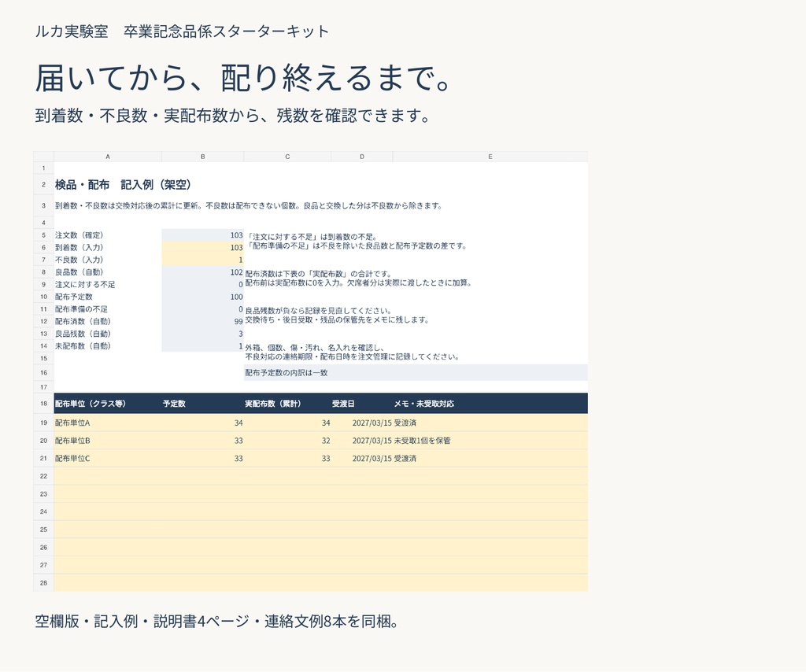This screenshot has width=806, height=672.
Task: Click the "配布予定数の内訳は一致" status cell
Action: click(x=416, y=372)
